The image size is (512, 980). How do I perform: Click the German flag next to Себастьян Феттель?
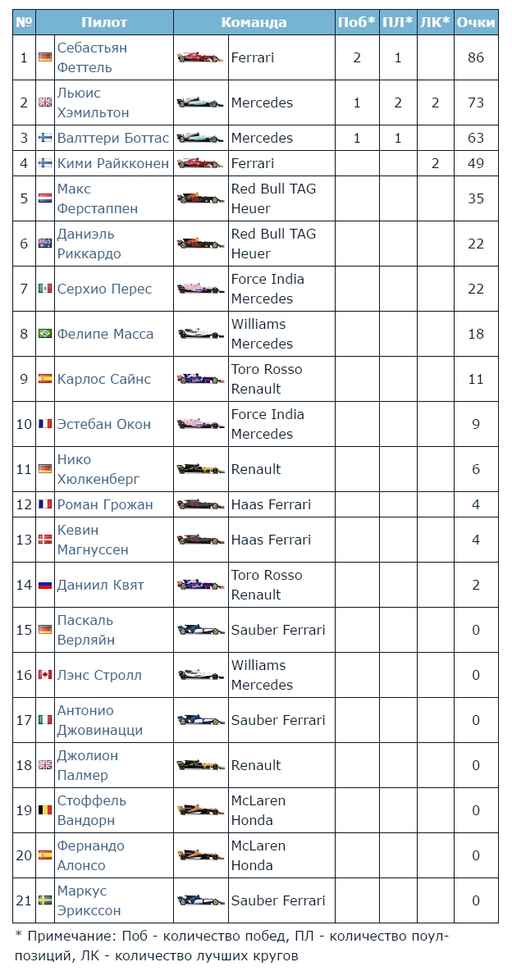click(x=45, y=57)
